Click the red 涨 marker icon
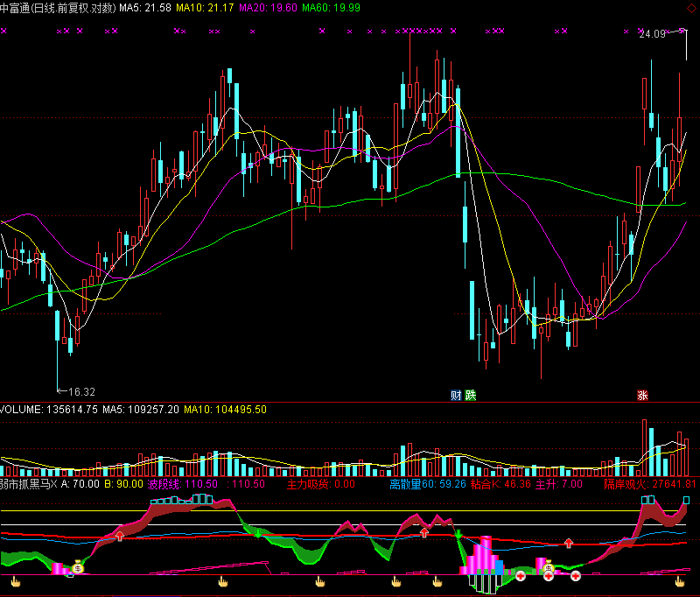 (642, 395)
